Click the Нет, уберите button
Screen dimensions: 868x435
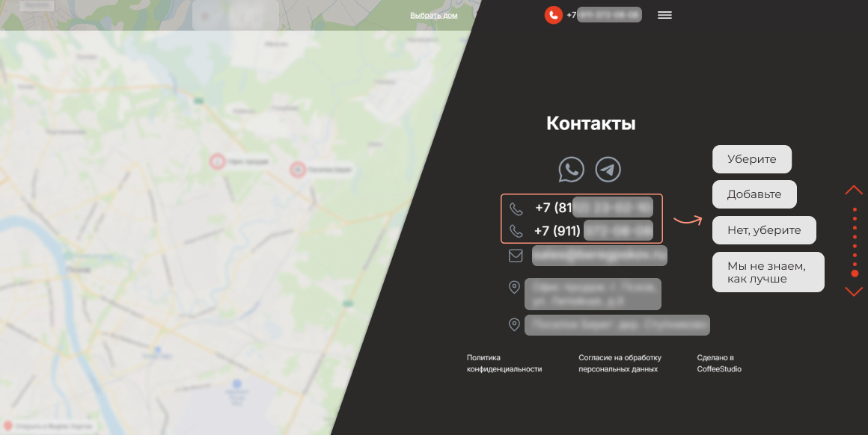point(764,230)
